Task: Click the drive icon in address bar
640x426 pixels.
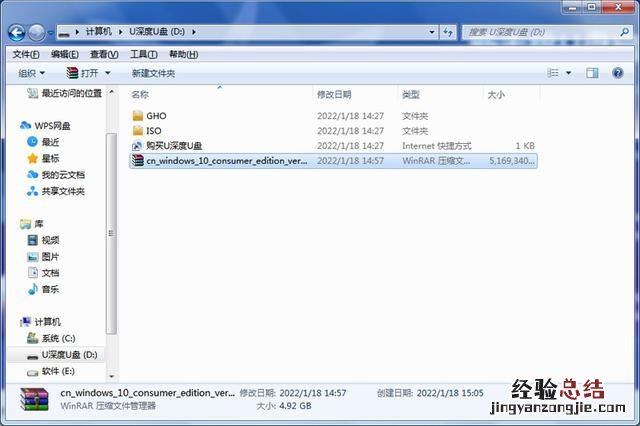Action: tap(64, 32)
